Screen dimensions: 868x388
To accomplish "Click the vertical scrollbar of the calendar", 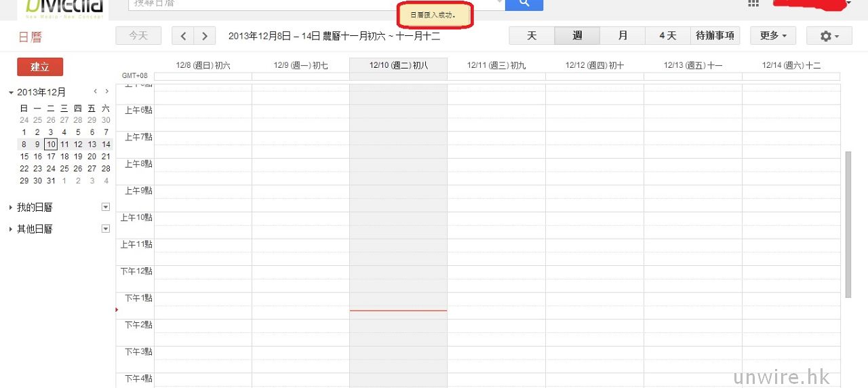I will (848, 224).
